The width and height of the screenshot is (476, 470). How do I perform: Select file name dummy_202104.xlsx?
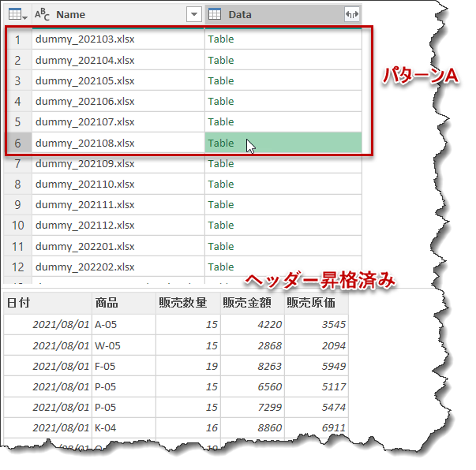point(84,61)
